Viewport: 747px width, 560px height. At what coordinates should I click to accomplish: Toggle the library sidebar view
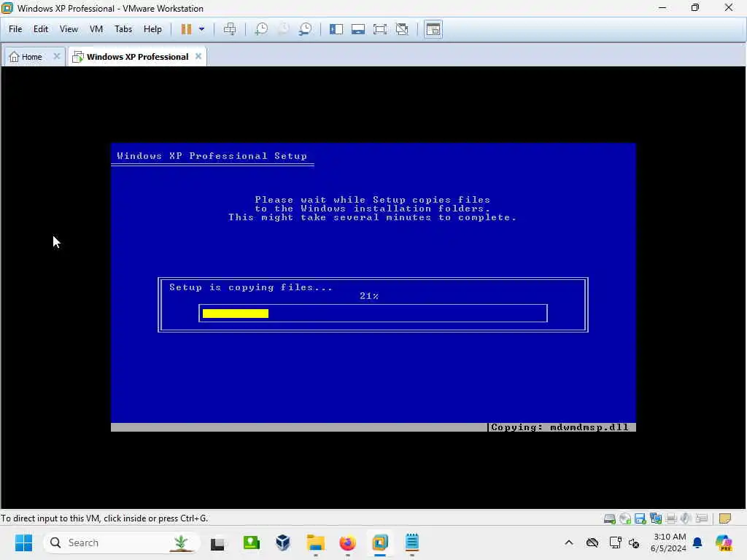tap(336, 29)
